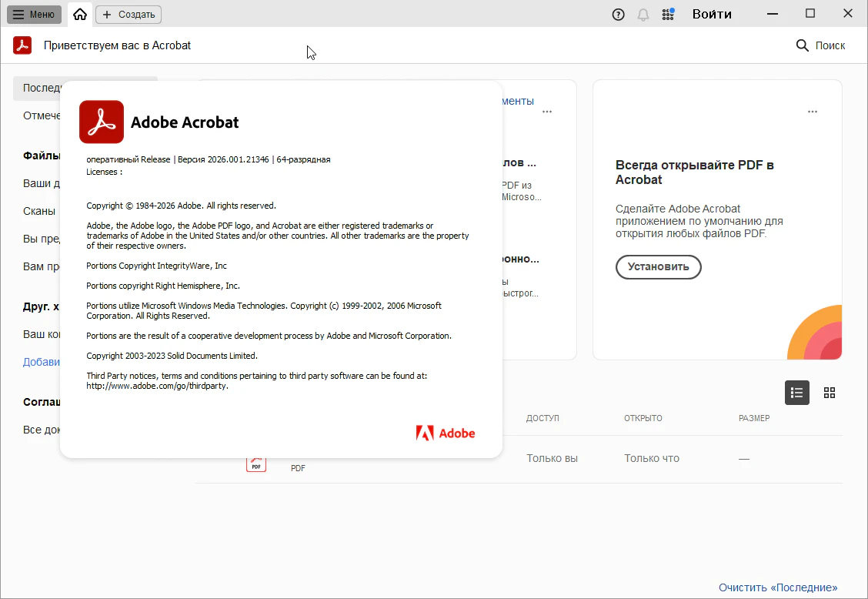
Task: Click the Создать new tab button
Action: coord(129,14)
